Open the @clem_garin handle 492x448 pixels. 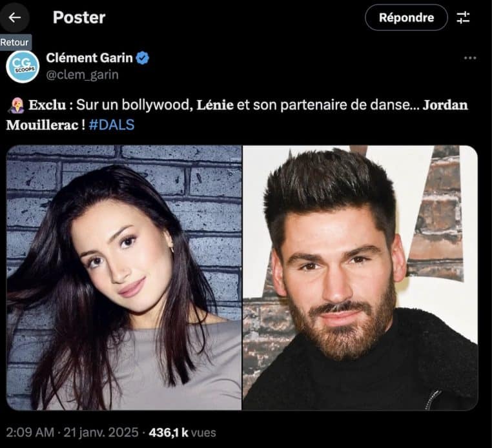pyautogui.click(x=82, y=75)
